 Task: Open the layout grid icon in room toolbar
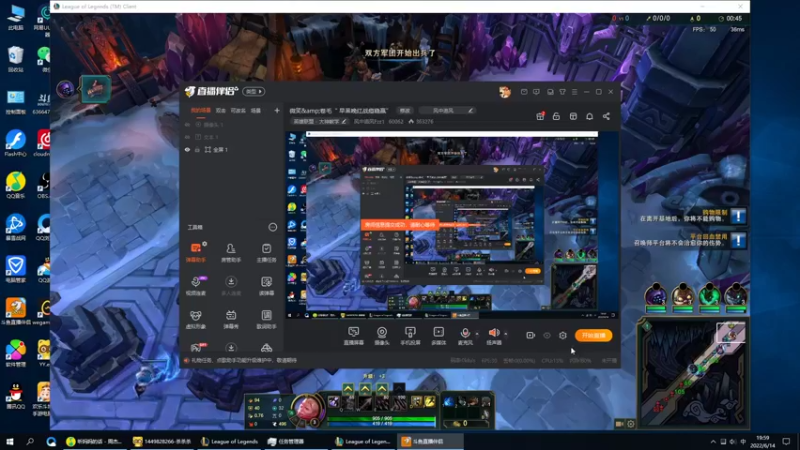(x=573, y=116)
